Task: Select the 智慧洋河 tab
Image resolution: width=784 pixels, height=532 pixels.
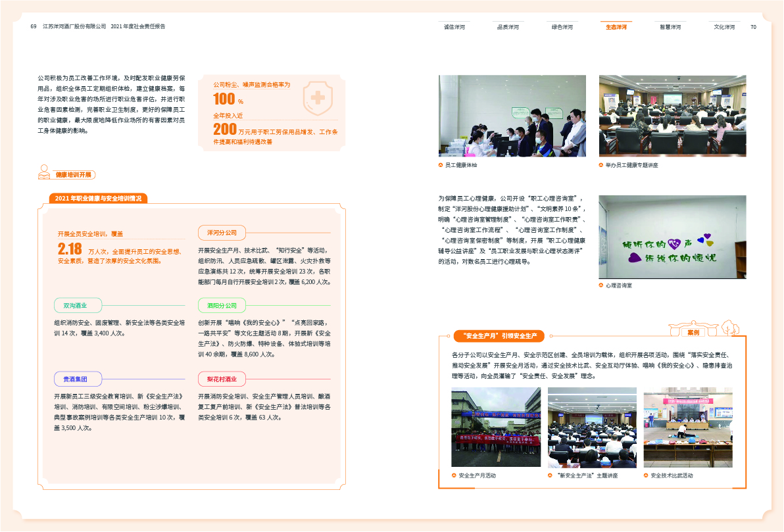Action: coord(670,27)
